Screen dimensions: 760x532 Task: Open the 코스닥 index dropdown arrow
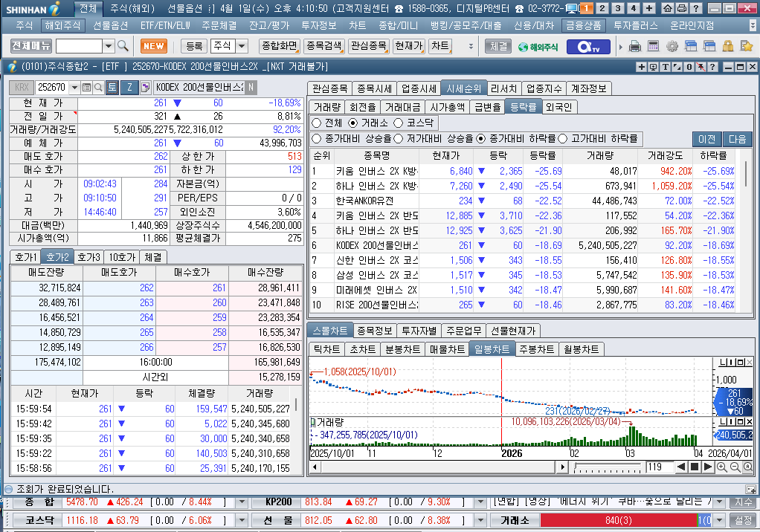[242, 520]
